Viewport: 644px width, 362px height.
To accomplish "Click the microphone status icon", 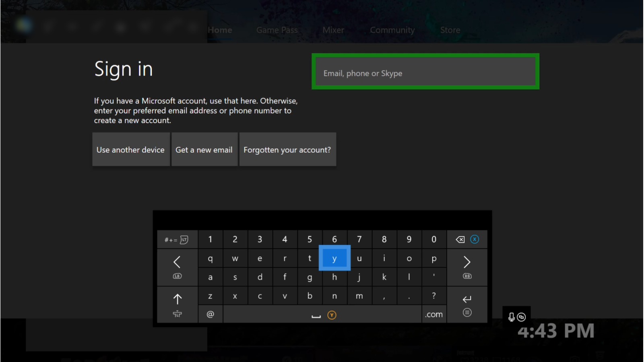I will pos(512,317).
